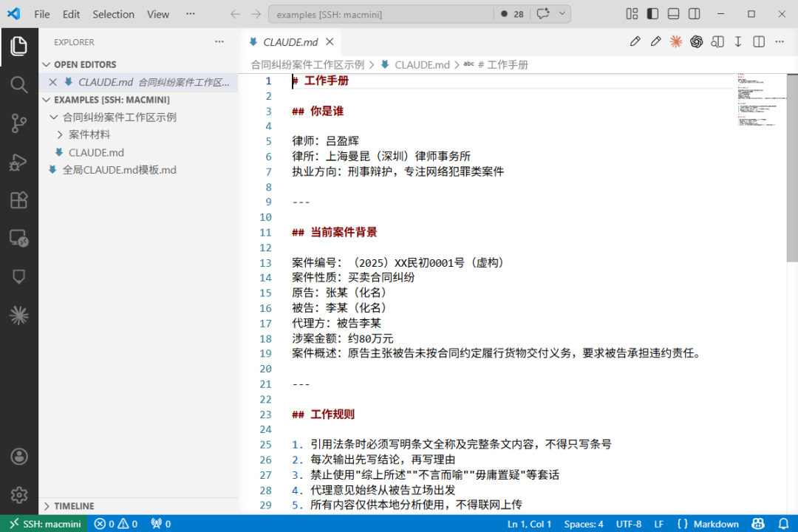The image size is (798, 532).
Task: Open the View menu
Action: tap(158, 14)
